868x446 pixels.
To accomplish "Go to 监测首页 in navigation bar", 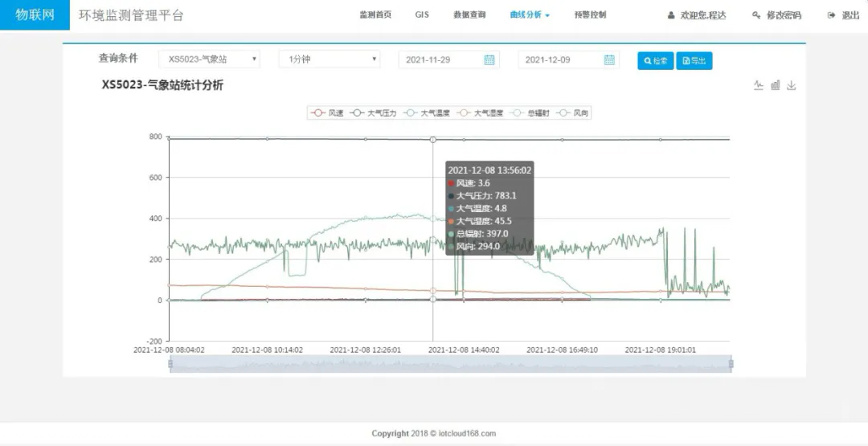I will point(375,15).
